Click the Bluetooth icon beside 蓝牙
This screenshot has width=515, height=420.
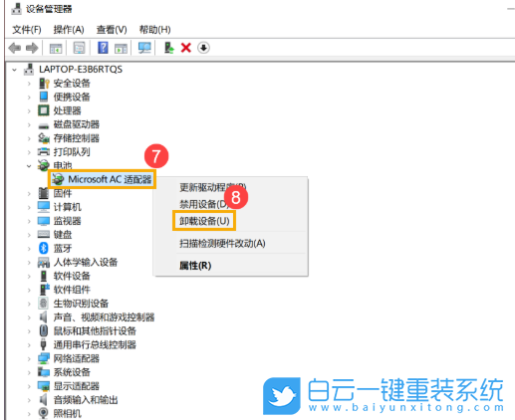(44, 248)
